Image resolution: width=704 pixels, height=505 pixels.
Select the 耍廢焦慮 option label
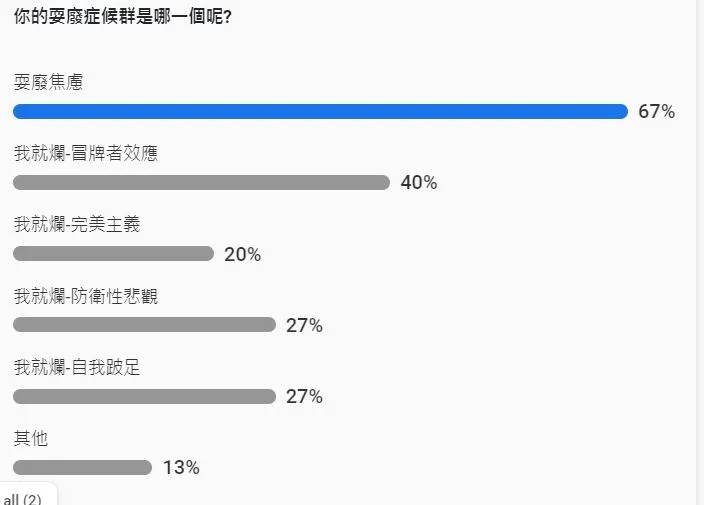(x=48, y=82)
